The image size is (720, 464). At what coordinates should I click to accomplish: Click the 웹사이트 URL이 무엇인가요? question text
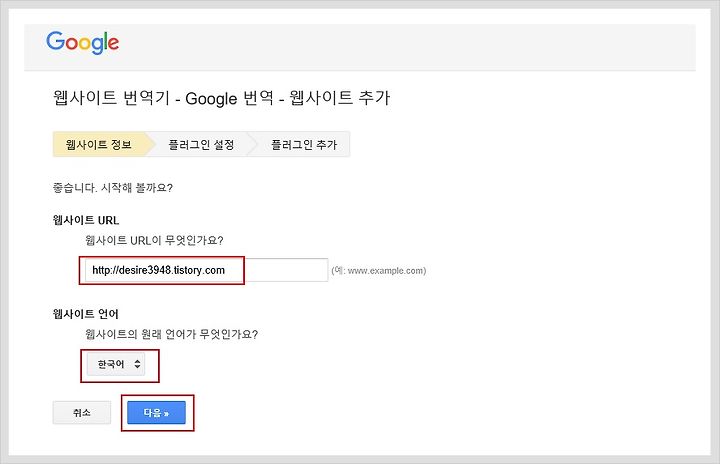tap(154, 240)
